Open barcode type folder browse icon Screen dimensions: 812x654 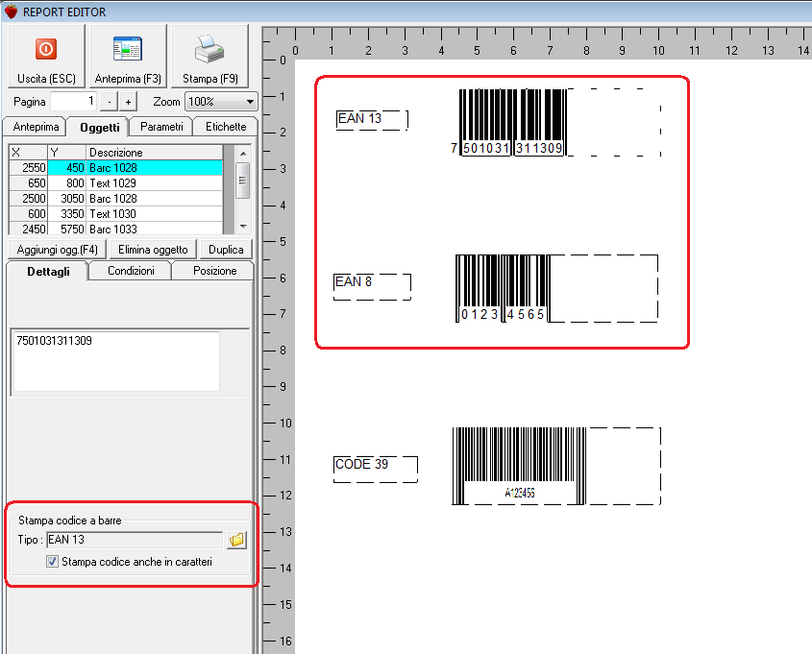[236, 540]
